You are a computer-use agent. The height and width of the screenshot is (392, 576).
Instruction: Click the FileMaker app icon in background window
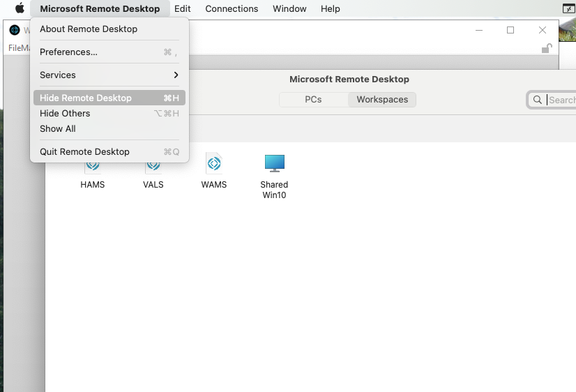15,30
